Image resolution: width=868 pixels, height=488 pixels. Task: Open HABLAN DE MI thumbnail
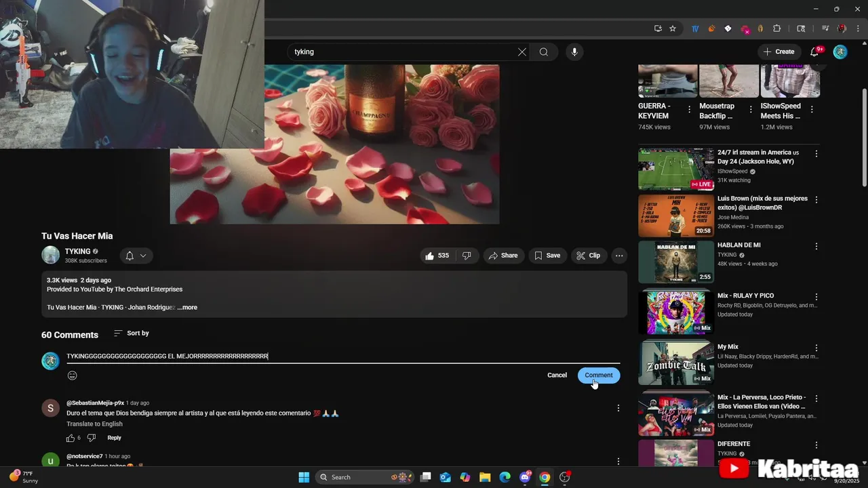coord(676,262)
